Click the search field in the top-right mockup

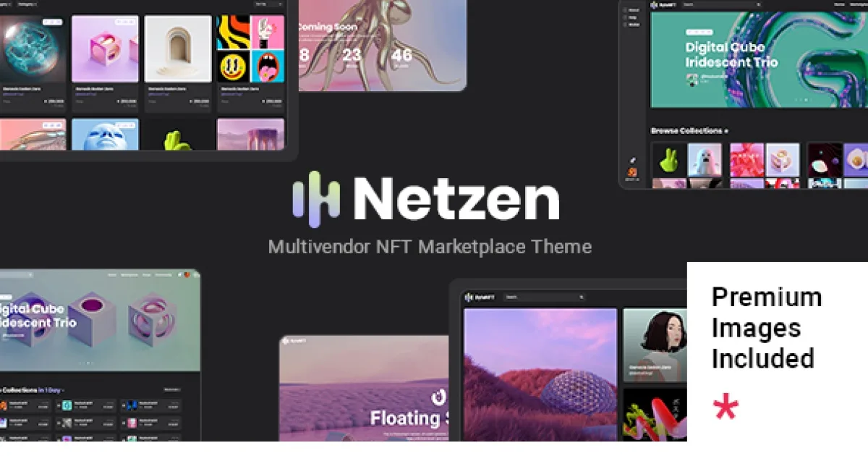point(723,4)
